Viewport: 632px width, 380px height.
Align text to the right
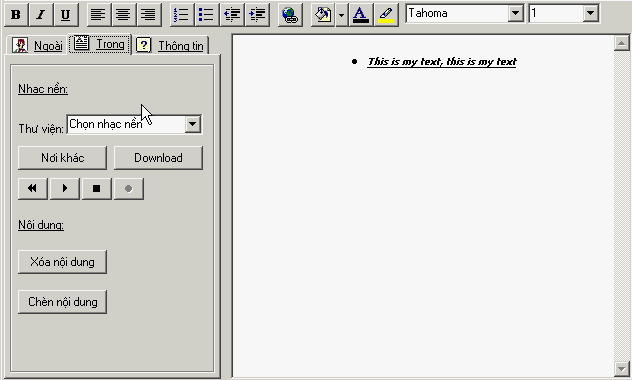pyautogui.click(x=148, y=15)
